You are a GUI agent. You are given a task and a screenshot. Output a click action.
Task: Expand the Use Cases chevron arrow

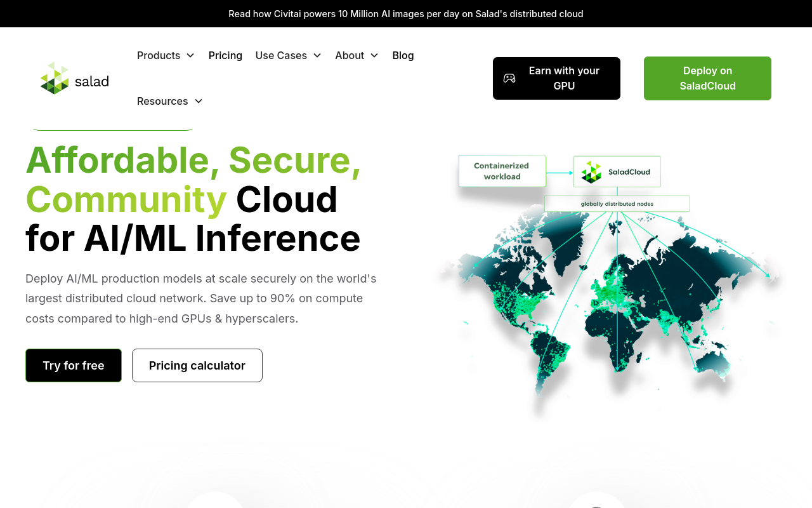click(317, 55)
